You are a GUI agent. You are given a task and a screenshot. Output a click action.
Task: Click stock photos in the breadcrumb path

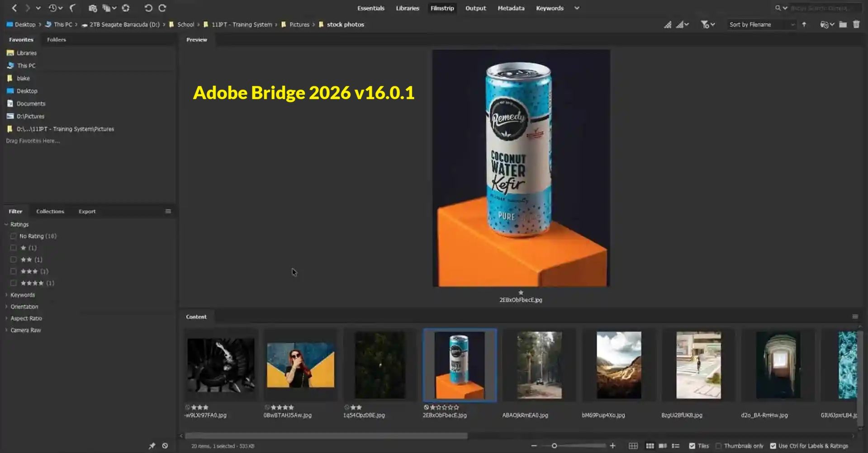pyautogui.click(x=345, y=24)
